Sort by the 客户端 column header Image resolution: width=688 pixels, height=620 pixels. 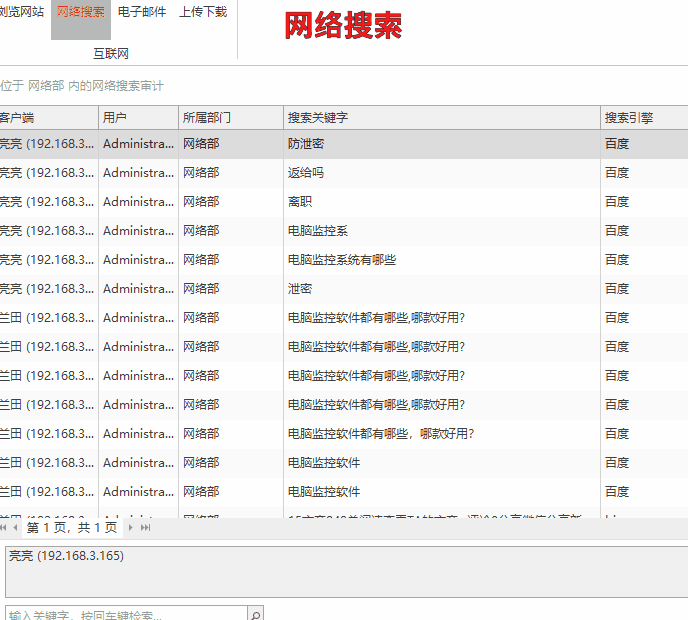40,118
